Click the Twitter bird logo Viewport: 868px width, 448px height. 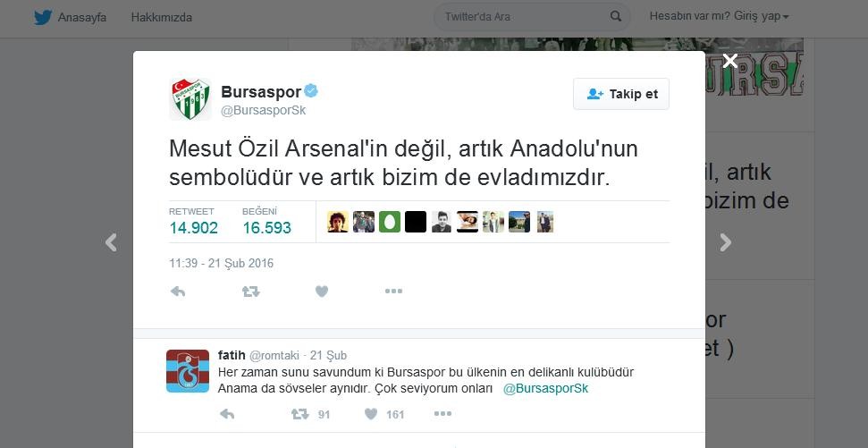43,17
